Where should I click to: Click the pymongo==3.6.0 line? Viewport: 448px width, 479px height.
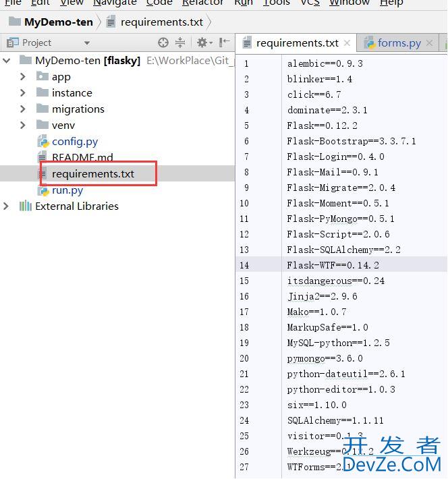325,358
